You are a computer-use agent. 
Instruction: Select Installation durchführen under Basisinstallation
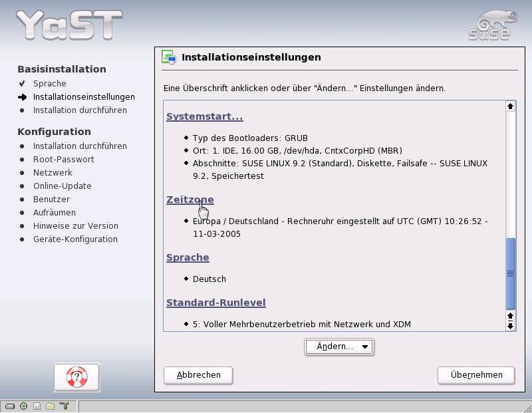click(x=80, y=110)
